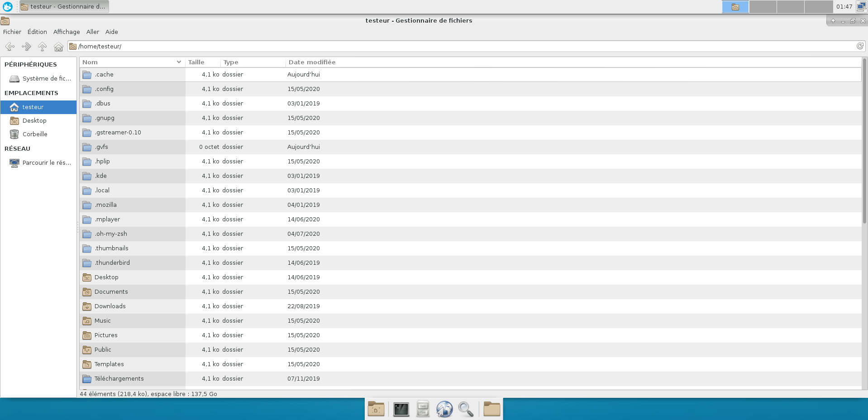Click the Home icon in the toolbar

coord(58,46)
